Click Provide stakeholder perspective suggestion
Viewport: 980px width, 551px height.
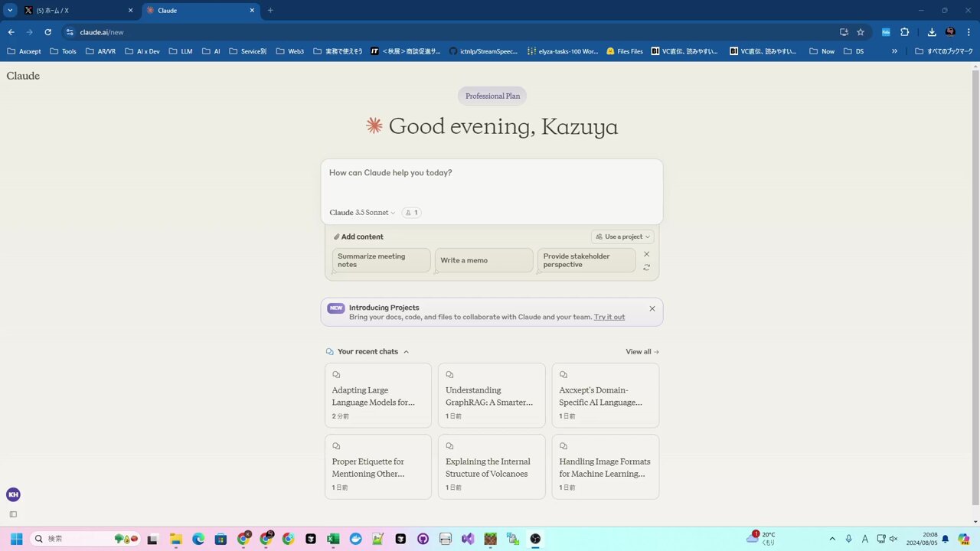point(586,260)
